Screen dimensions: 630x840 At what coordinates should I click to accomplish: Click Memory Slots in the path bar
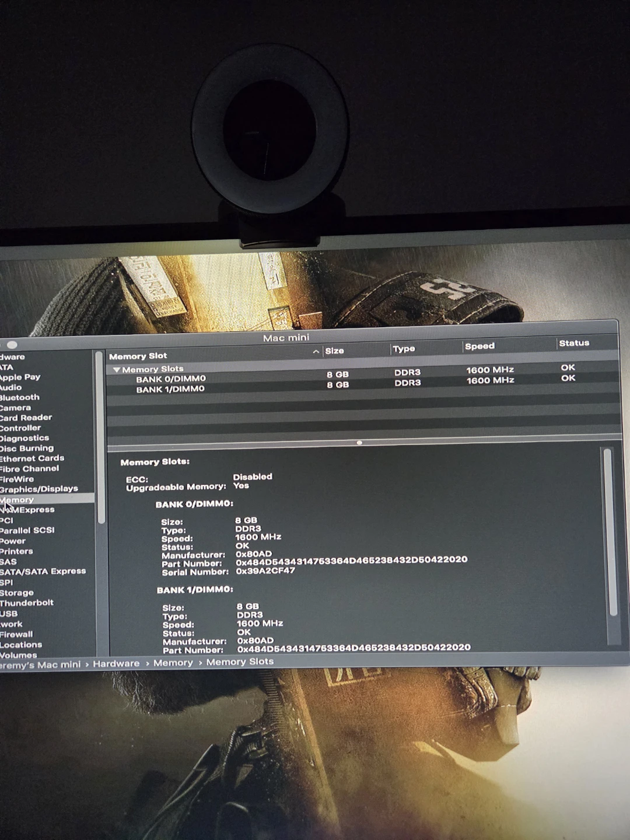[x=240, y=661]
